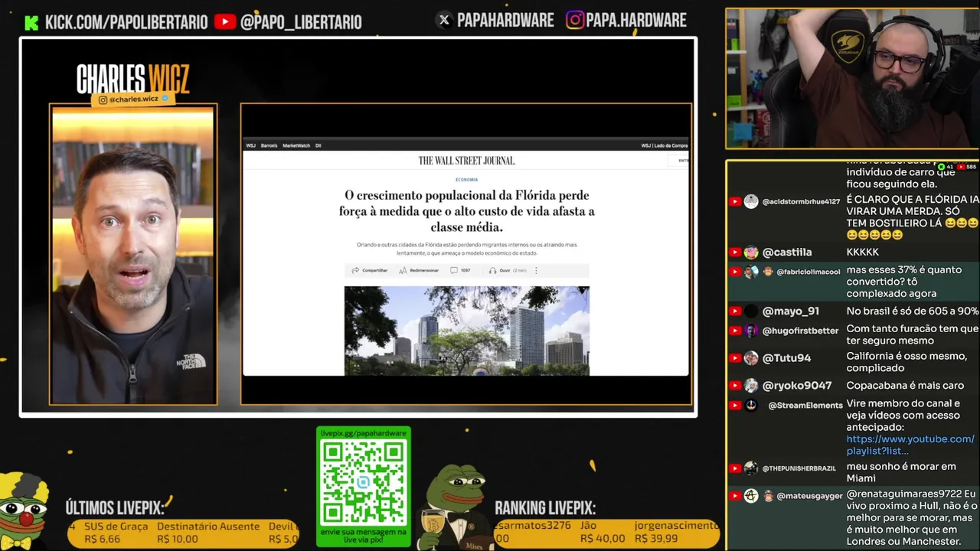Open the WSJ item in the site nav

click(250, 145)
